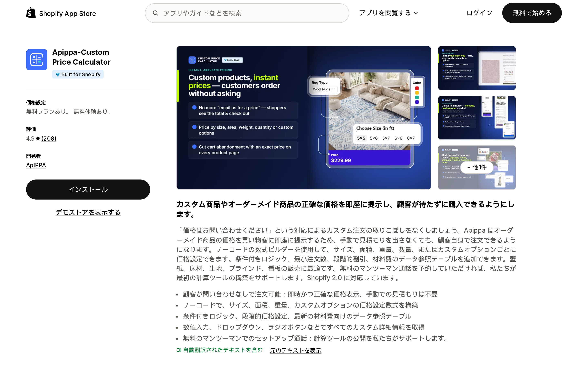Click the インストール button
The image size is (588, 368).
88,190
